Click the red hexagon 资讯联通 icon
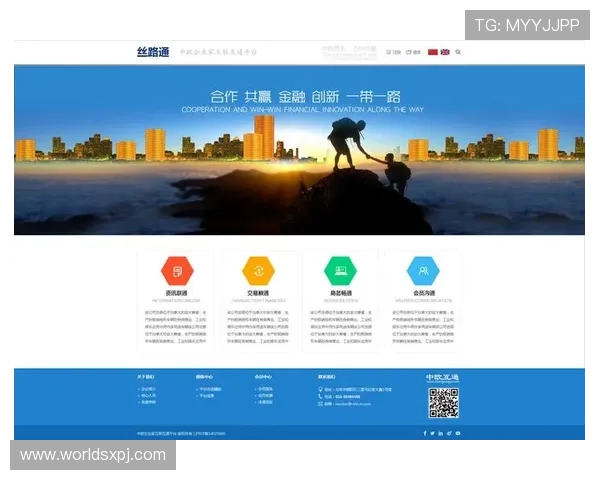The width and height of the screenshot is (600, 480). point(177,271)
